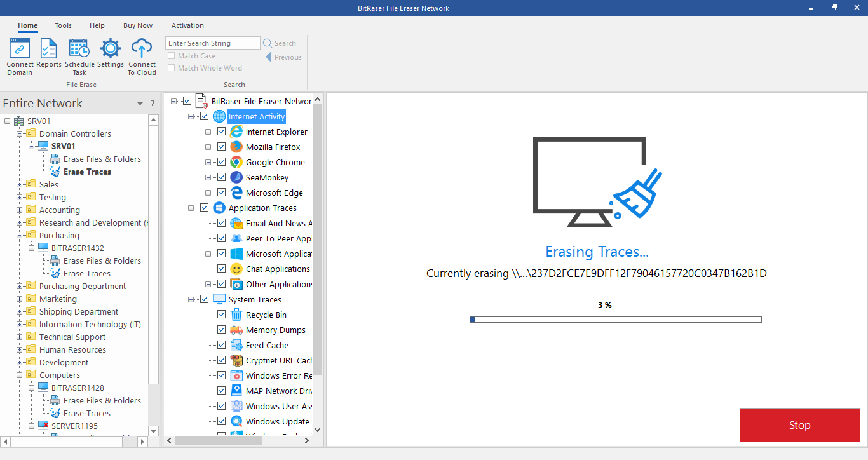The width and height of the screenshot is (868, 460).
Task: Click the Memory Dumps truck icon
Action: (x=236, y=330)
